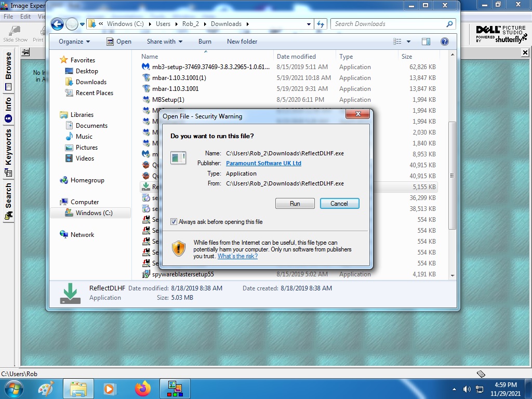
Task: Click the volume speaker tray icon
Action: tap(467, 389)
